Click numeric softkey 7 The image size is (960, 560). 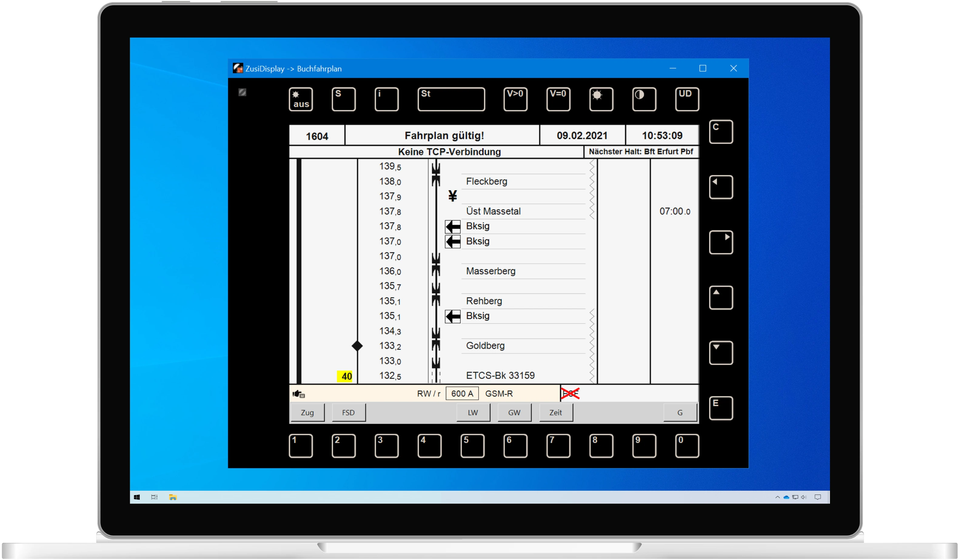point(558,446)
